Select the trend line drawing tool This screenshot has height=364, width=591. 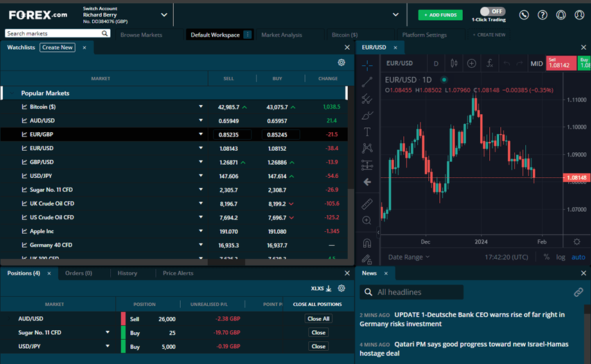tap(367, 82)
